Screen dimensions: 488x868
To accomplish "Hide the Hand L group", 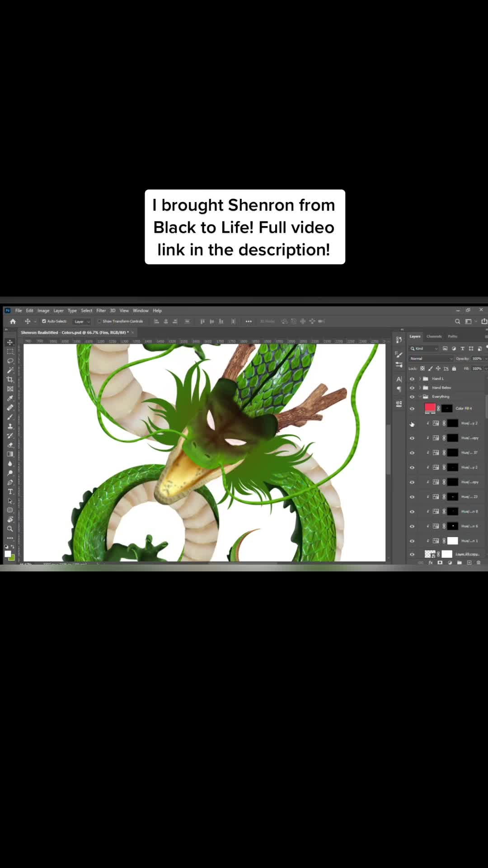I will (x=412, y=379).
